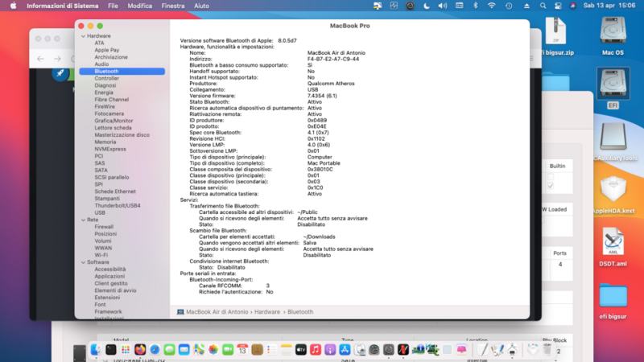The image size is (644, 362).
Task: Open Time Machine menu bar icon
Action: click(509, 6)
